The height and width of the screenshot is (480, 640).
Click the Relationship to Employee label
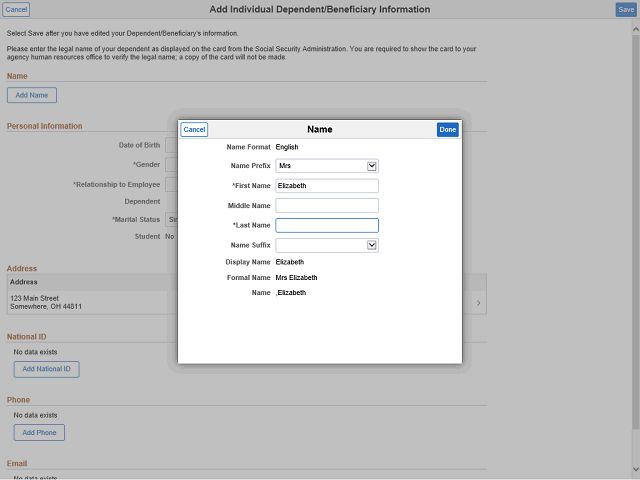click(117, 184)
